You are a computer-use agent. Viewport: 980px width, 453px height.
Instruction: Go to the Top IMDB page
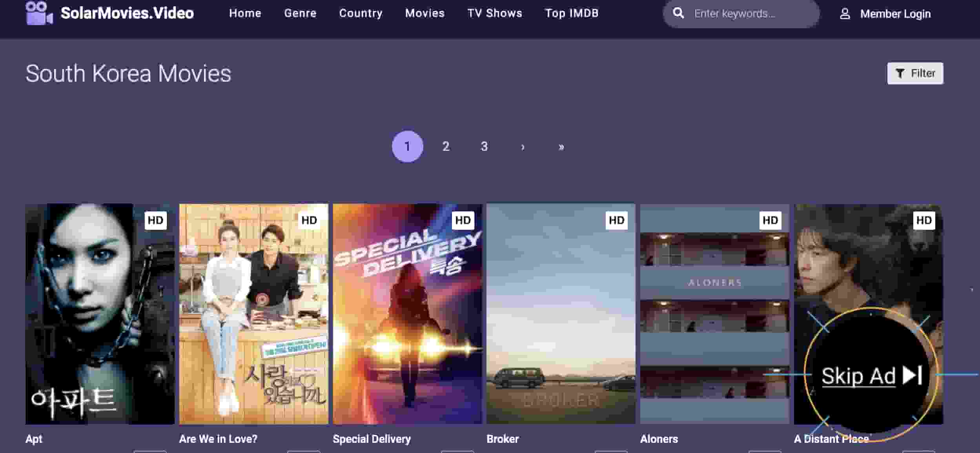[572, 13]
